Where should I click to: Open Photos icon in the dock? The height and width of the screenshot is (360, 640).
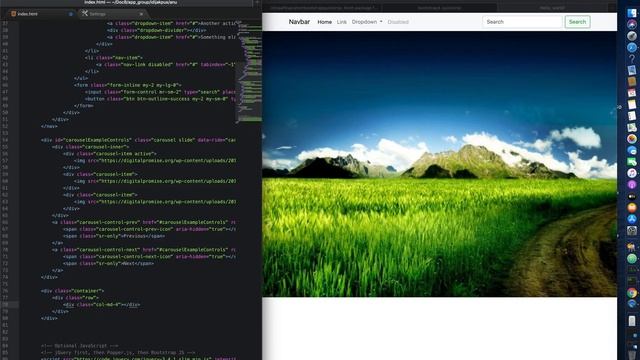pos(632,139)
